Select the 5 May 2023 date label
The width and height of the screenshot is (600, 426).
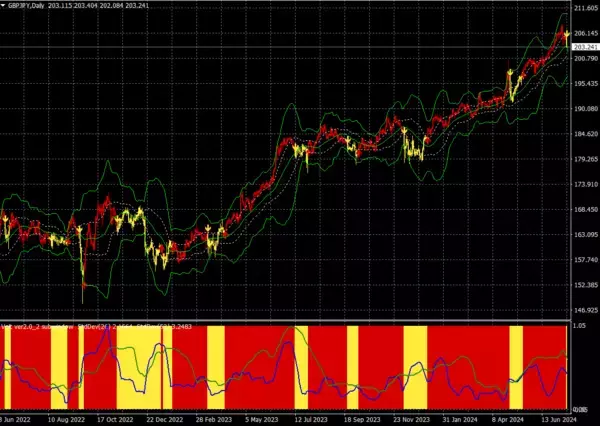[258, 420]
